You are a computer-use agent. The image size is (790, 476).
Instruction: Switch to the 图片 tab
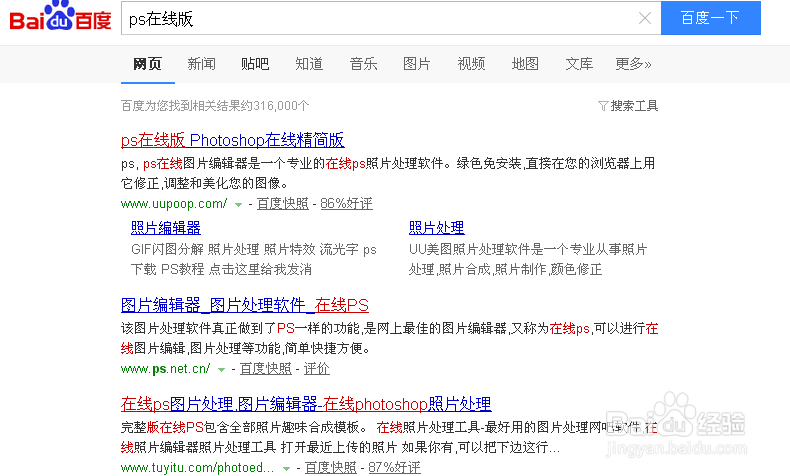pos(417,64)
